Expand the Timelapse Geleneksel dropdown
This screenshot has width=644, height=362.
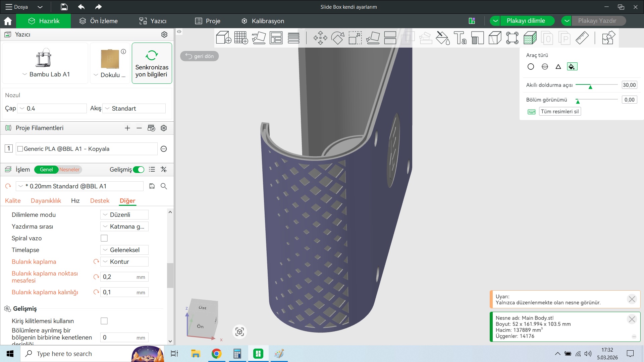click(x=124, y=250)
